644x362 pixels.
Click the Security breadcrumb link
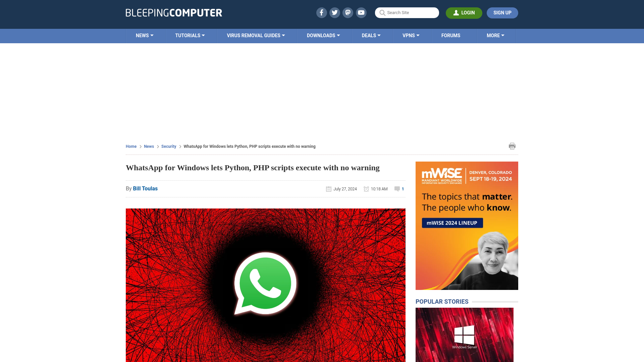click(x=168, y=146)
